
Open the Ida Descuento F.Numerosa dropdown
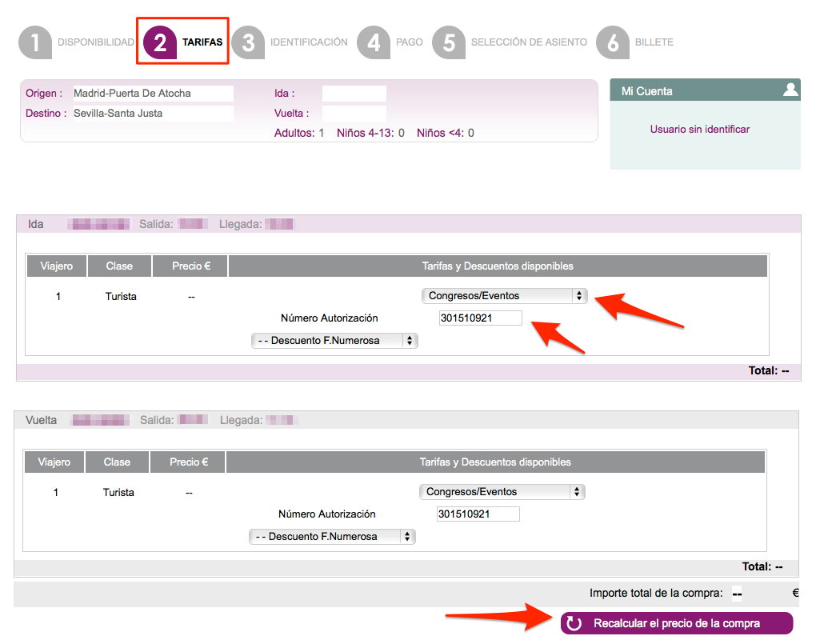334,341
